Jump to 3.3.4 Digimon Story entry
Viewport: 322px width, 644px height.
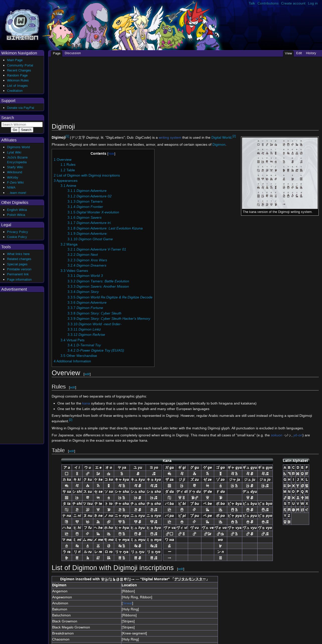[83, 292]
